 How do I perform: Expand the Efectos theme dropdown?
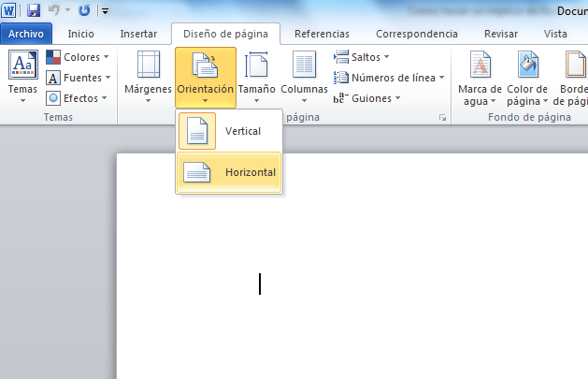coord(105,98)
